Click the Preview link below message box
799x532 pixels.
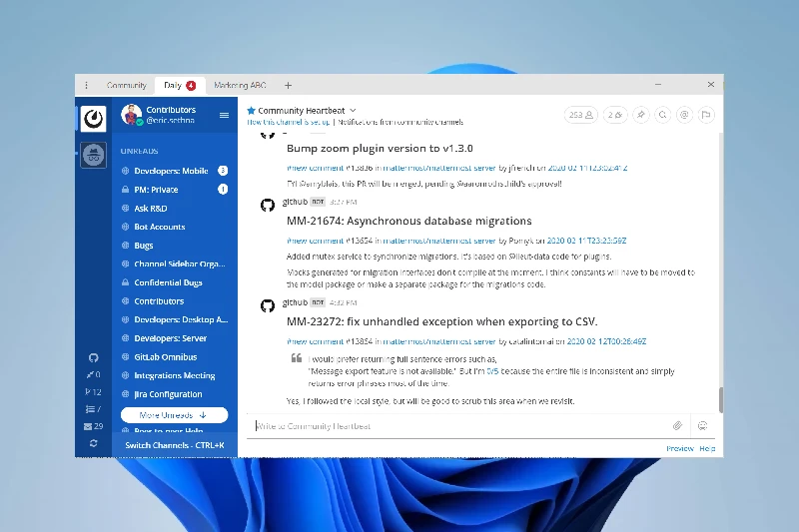click(680, 448)
